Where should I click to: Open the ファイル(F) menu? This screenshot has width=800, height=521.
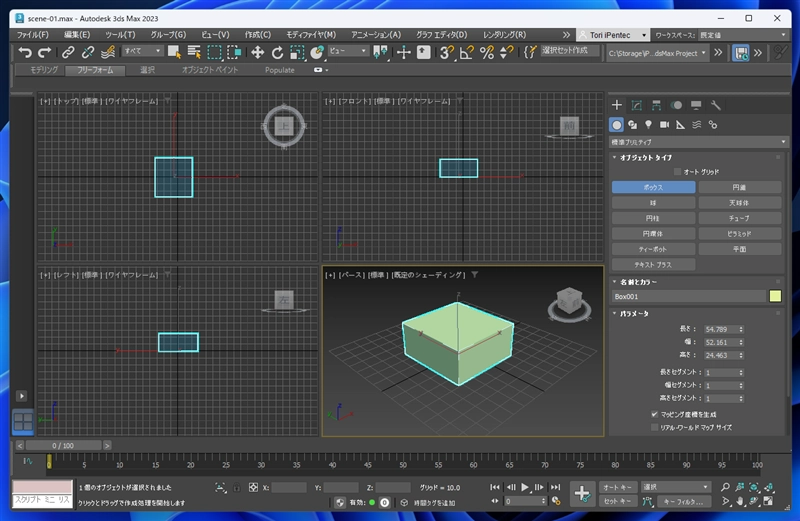33,35
